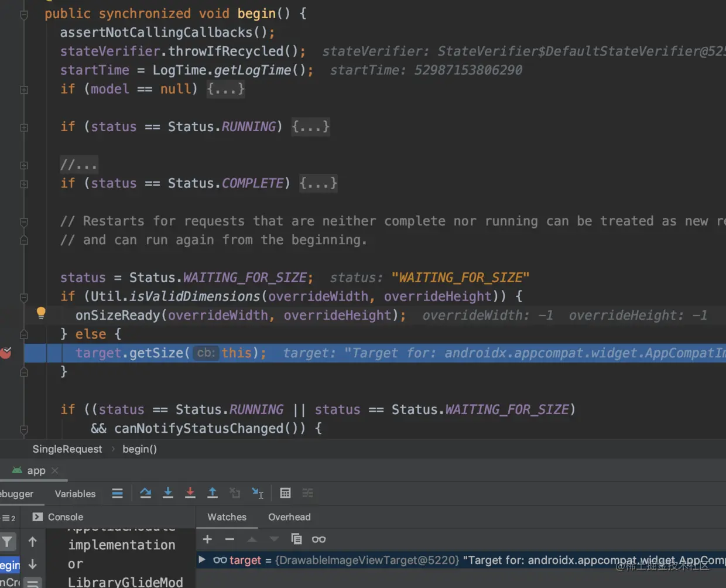Image resolution: width=726 pixels, height=588 pixels.
Task: Select the Overhead tab
Action: [x=289, y=517]
